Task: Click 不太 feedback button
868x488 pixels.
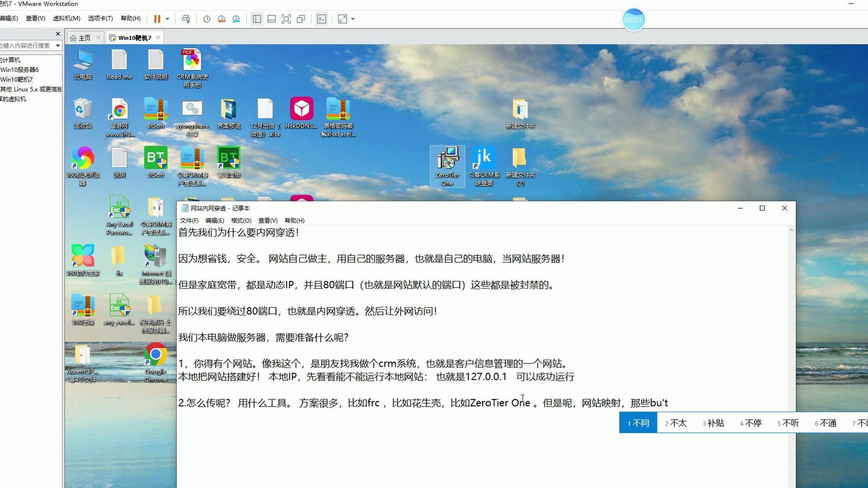Action: tap(676, 423)
